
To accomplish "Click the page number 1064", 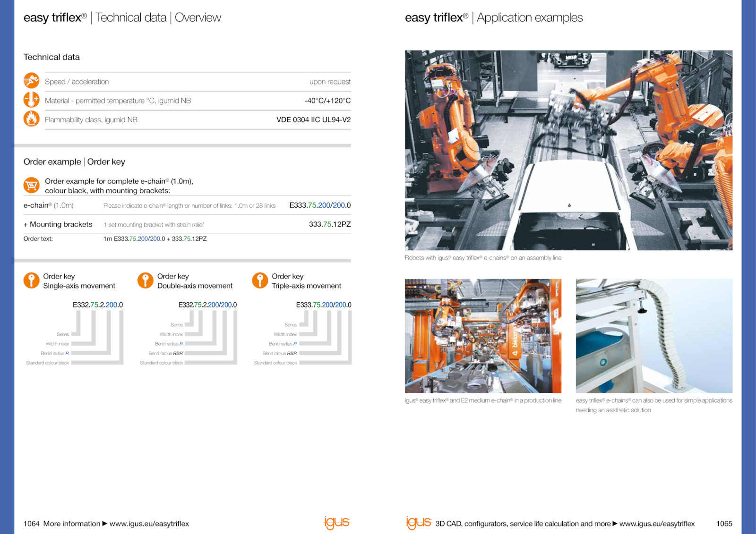I will (x=32, y=524).
